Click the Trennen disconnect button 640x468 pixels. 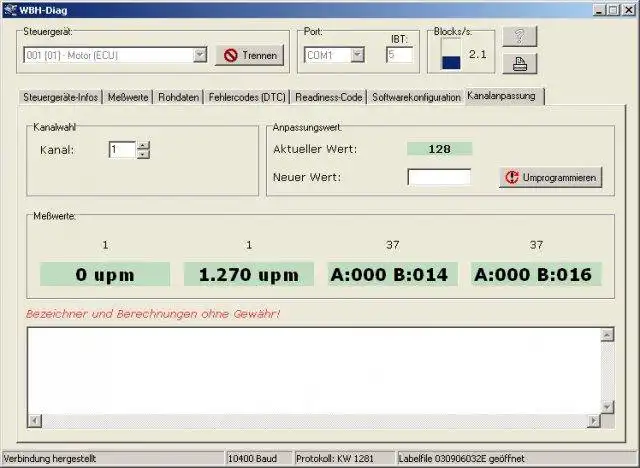(x=250, y=55)
